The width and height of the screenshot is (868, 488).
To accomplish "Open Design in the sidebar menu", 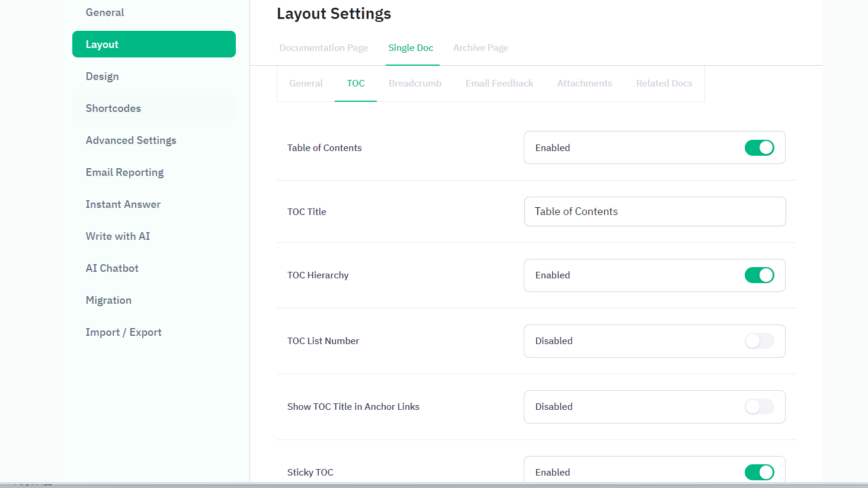I will (x=103, y=76).
